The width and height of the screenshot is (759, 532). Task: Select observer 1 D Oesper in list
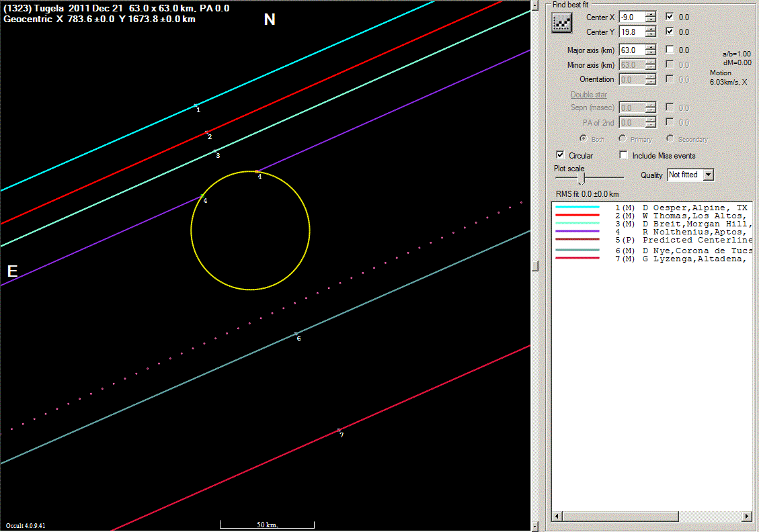(680, 208)
